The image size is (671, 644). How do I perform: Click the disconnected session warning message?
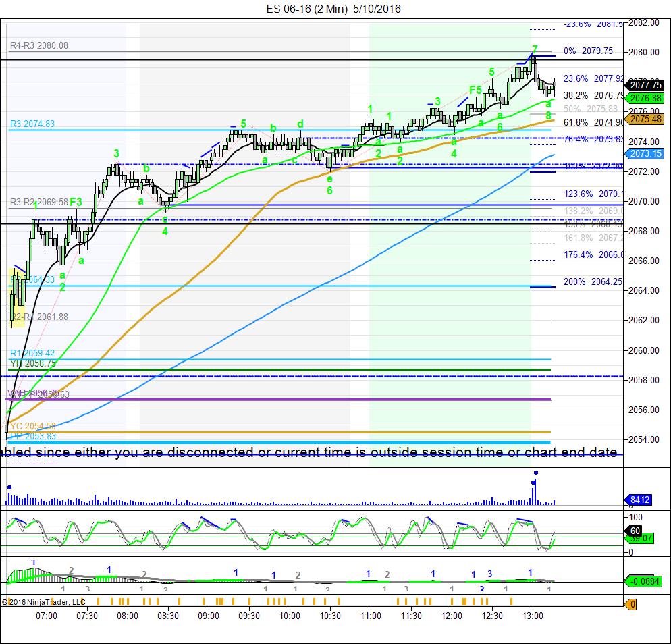[x=308, y=452]
